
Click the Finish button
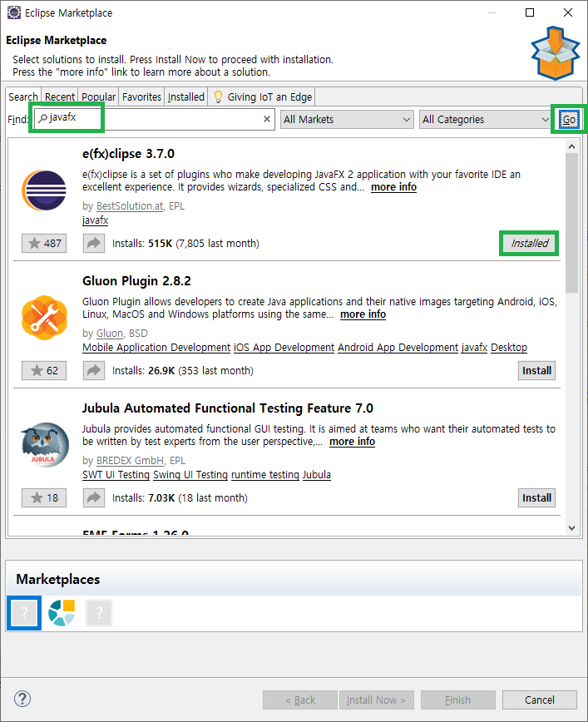pos(457,700)
